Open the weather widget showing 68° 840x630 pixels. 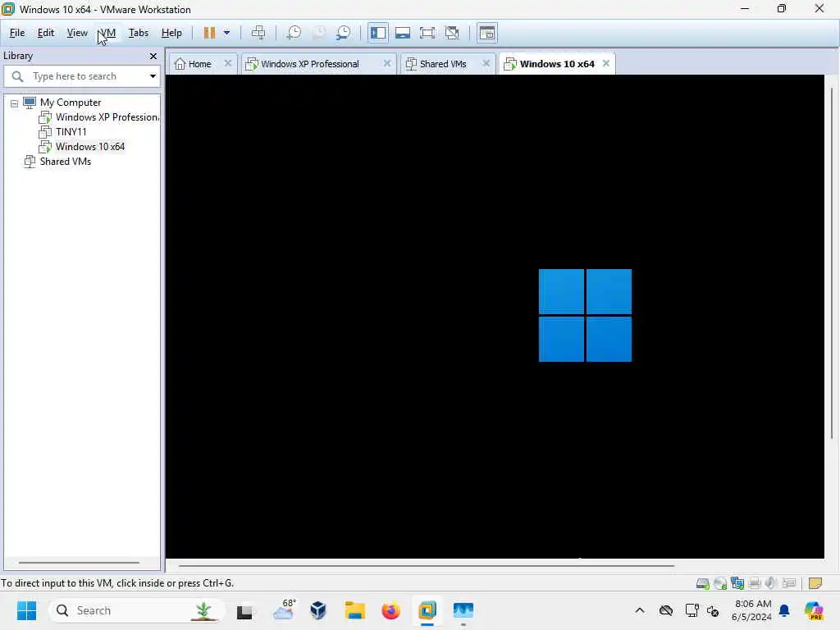point(284,610)
